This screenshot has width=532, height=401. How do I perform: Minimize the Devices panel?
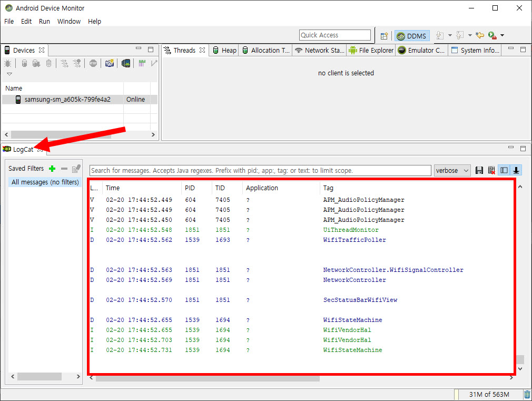pos(139,49)
